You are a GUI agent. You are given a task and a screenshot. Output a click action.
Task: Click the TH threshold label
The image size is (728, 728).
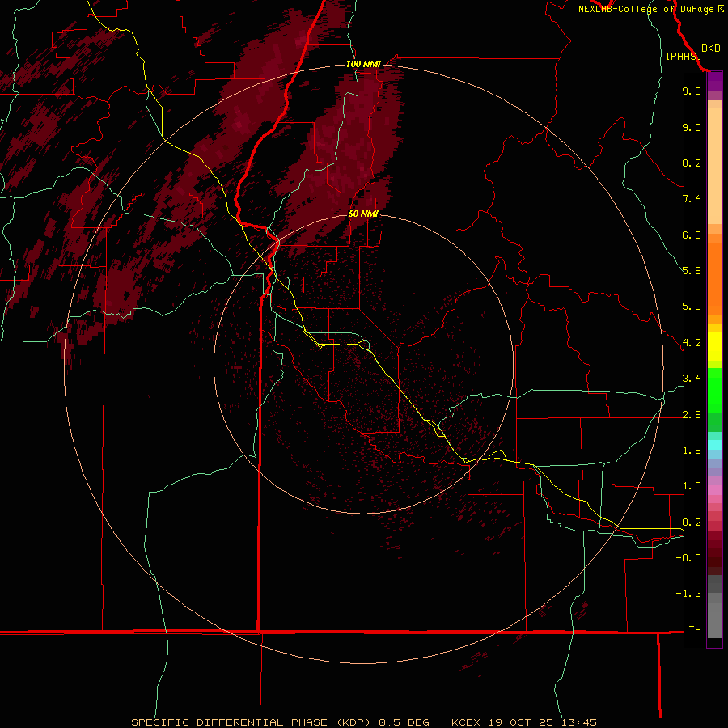pos(695,630)
